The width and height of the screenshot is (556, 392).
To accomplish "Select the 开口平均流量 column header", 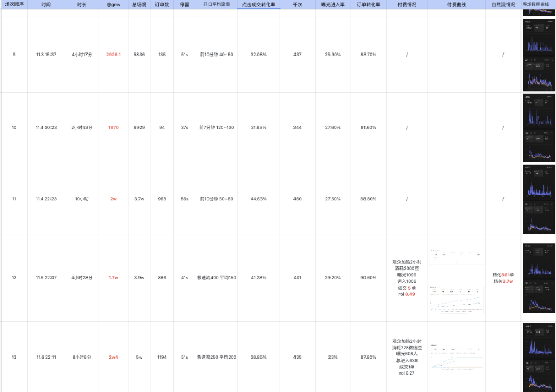I will pos(217,5).
